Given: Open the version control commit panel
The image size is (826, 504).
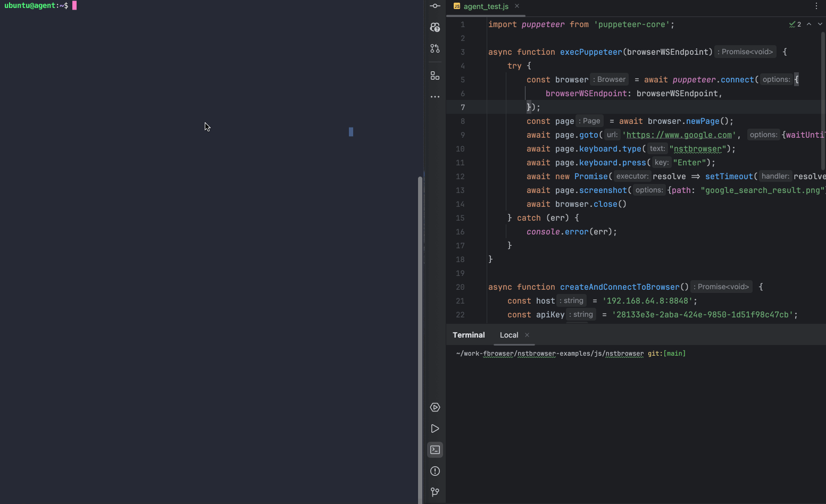Looking at the screenshot, I should click(435, 6).
